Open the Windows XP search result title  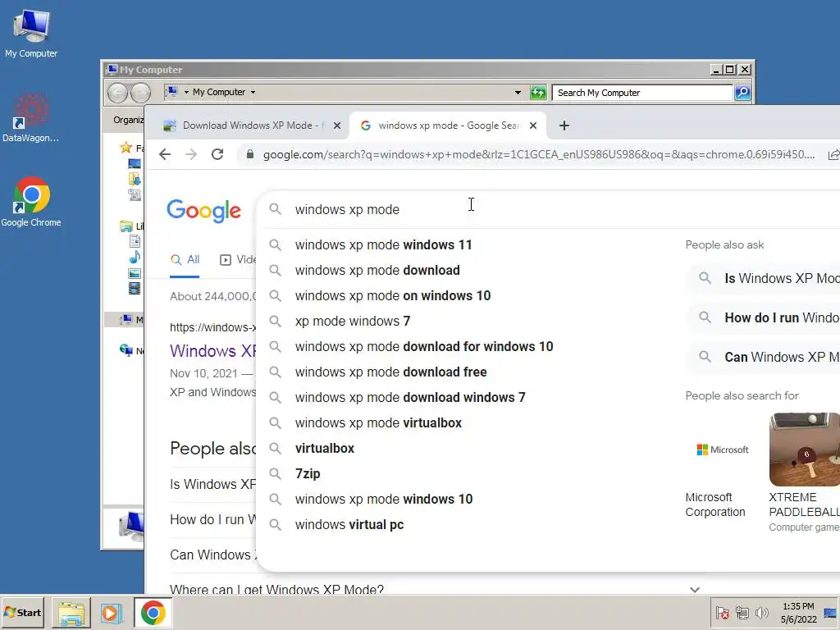(213, 351)
